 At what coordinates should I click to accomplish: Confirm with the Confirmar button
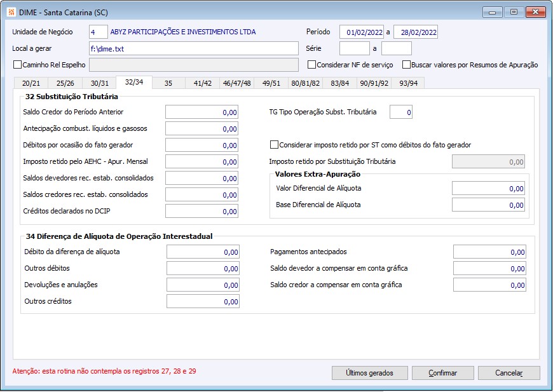[x=442, y=373]
